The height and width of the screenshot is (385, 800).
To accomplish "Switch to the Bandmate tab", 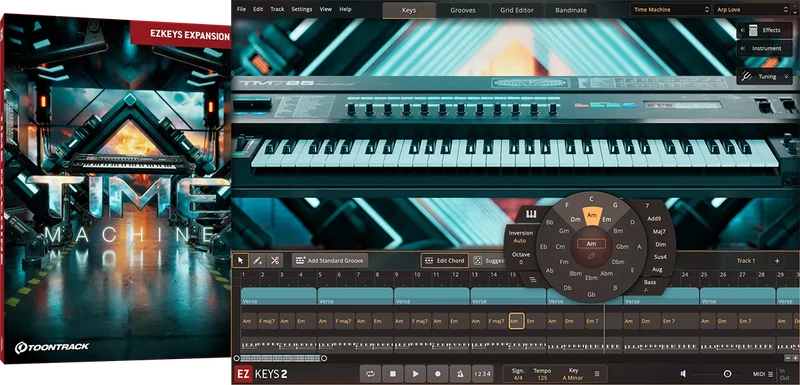I will 572,10.
